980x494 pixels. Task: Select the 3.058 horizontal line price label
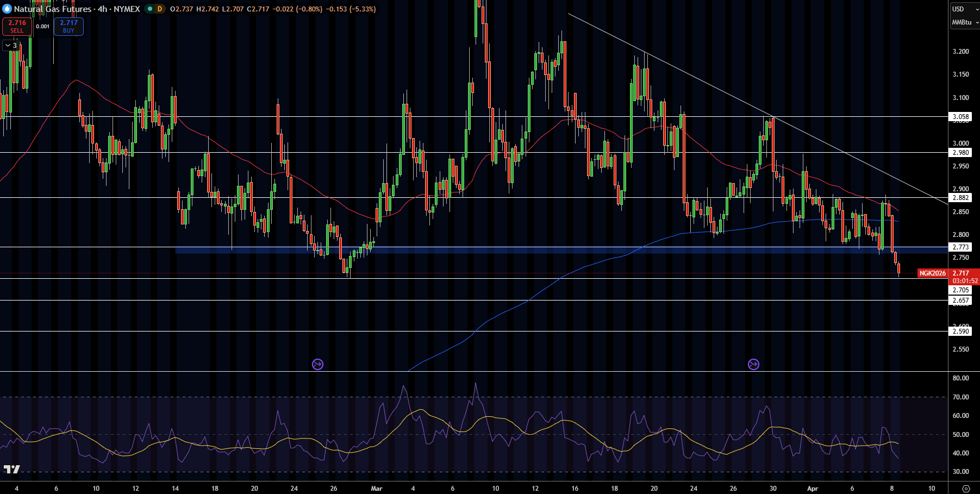tap(960, 117)
